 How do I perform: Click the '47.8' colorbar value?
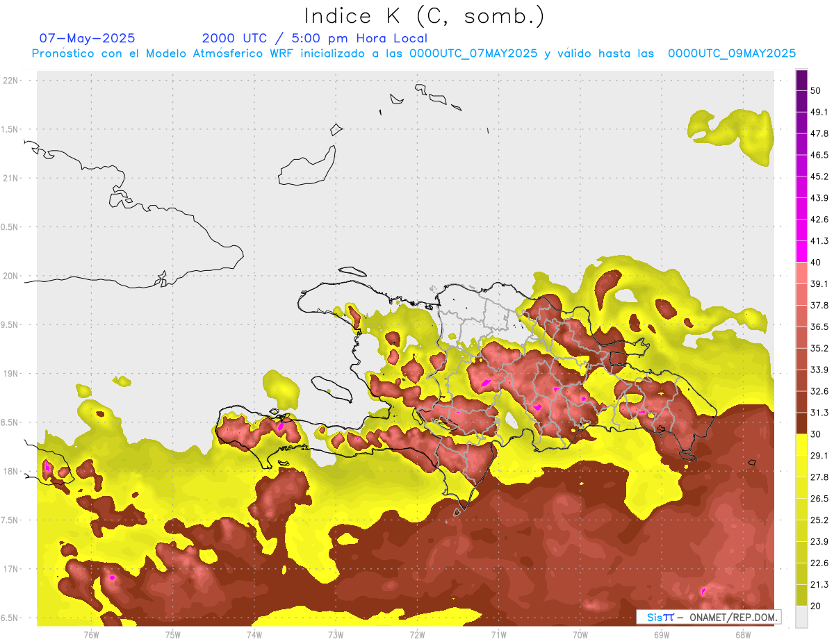coord(819,133)
